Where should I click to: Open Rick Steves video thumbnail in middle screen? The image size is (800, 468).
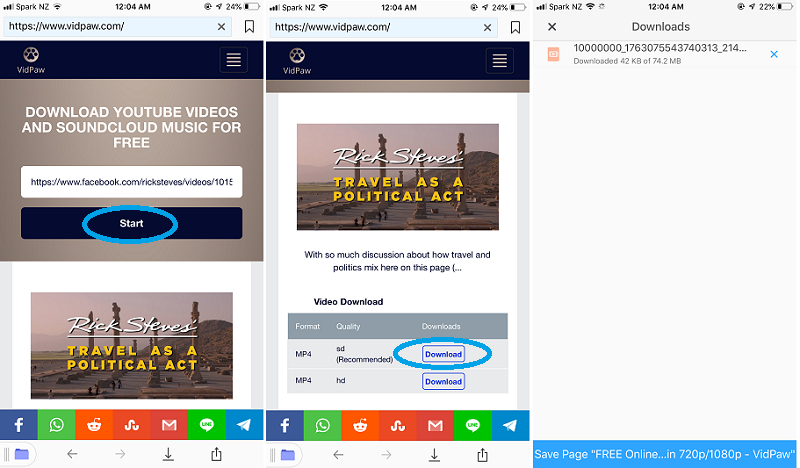click(x=398, y=177)
